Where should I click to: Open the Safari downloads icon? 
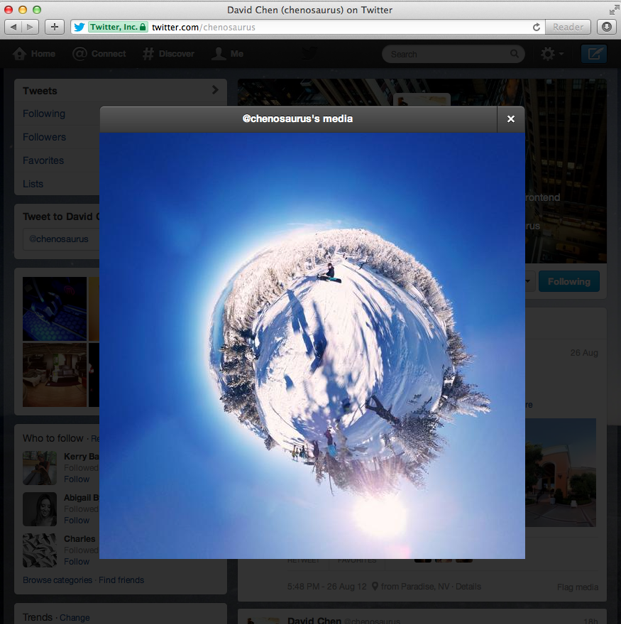tap(607, 27)
